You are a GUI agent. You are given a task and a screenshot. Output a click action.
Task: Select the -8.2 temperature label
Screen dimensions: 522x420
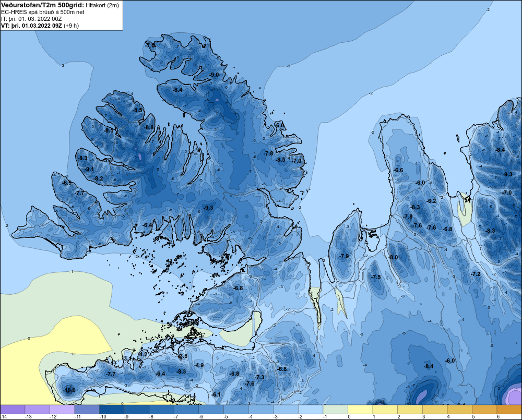pyautogui.click(x=99, y=179)
